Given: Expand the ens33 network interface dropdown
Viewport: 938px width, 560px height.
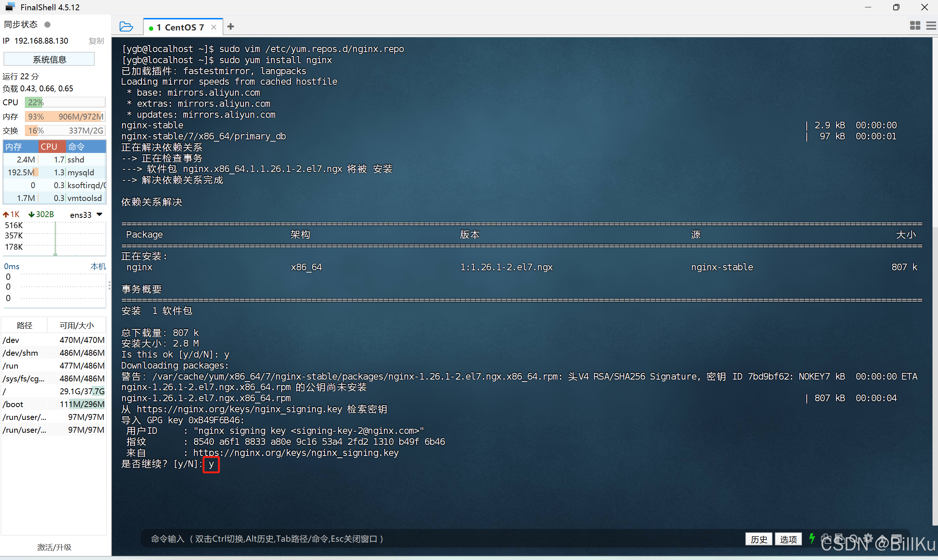Looking at the screenshot, I should (100, 214).
